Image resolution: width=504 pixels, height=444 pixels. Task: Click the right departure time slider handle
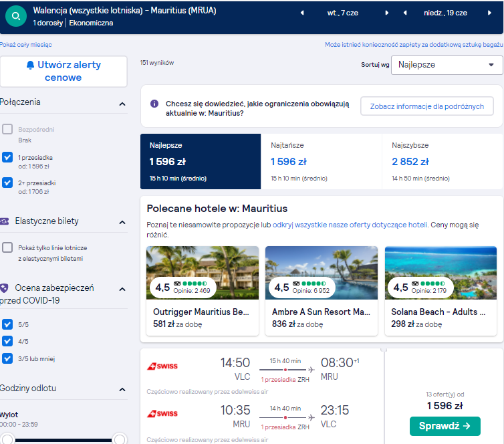tap(120, 439)
